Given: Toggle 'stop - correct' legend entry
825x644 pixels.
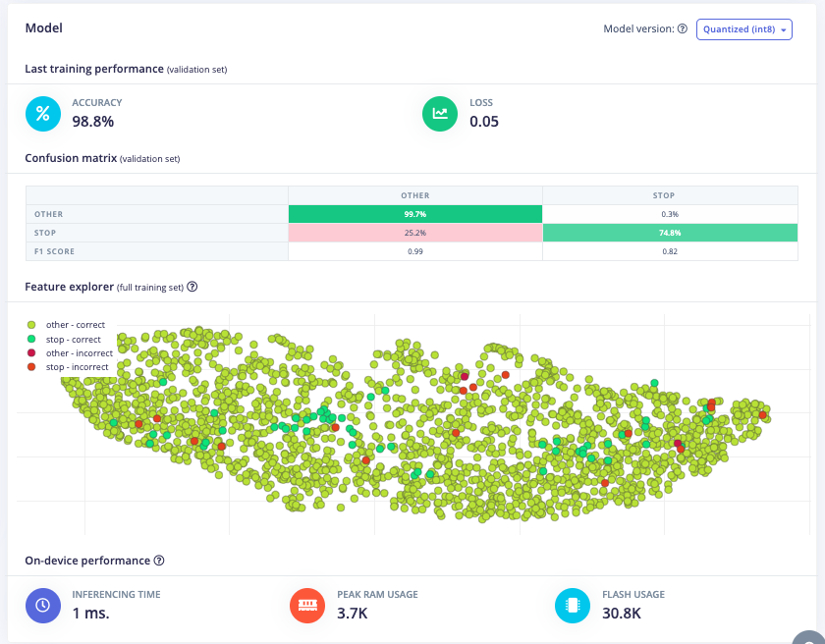Looking at the screenshot, I should pyautogui.click(x=73, y=339).
